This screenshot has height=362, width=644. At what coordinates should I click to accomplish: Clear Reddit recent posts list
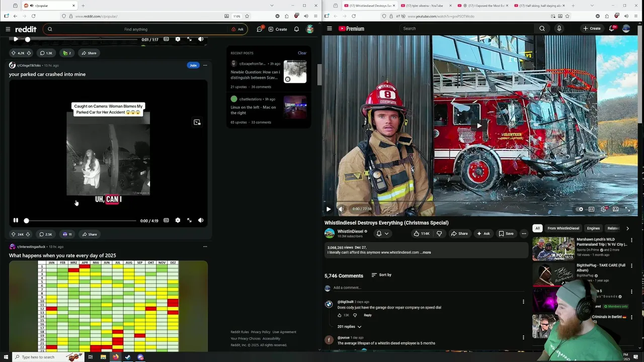302,53
